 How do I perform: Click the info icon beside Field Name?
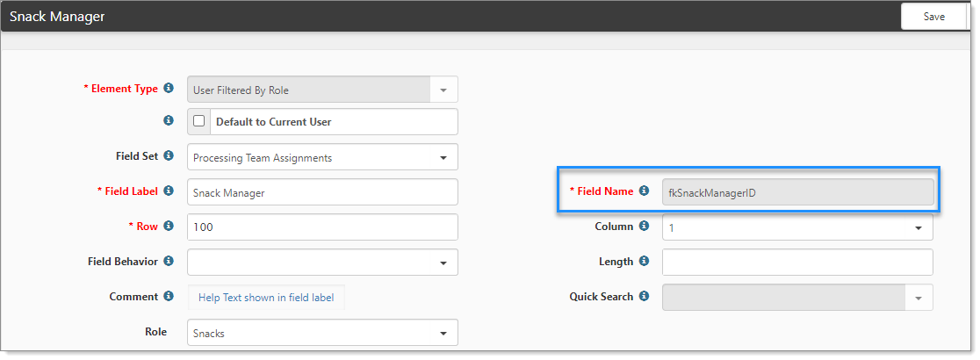pyautogui.click(x=644, y=191)
